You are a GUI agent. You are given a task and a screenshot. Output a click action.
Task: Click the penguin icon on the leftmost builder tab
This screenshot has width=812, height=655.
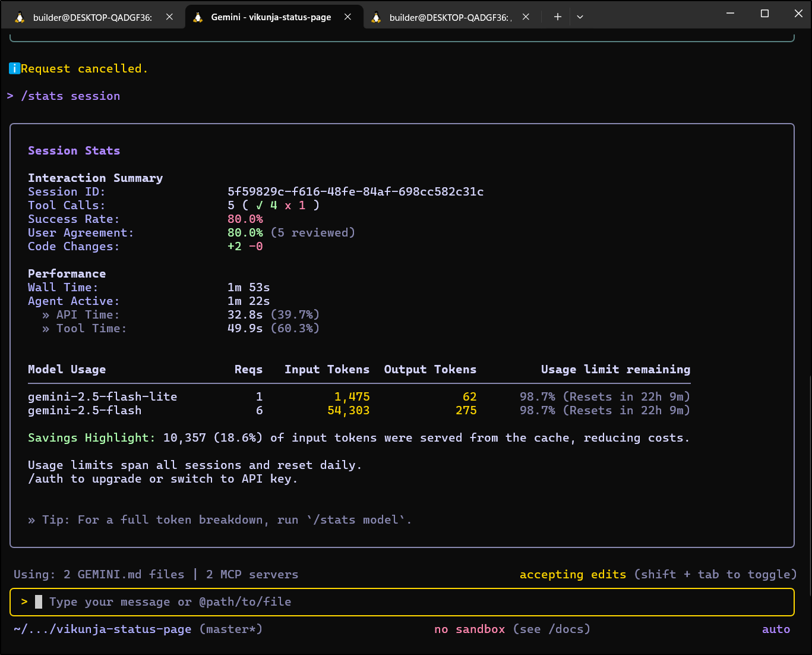pos(20,17)
